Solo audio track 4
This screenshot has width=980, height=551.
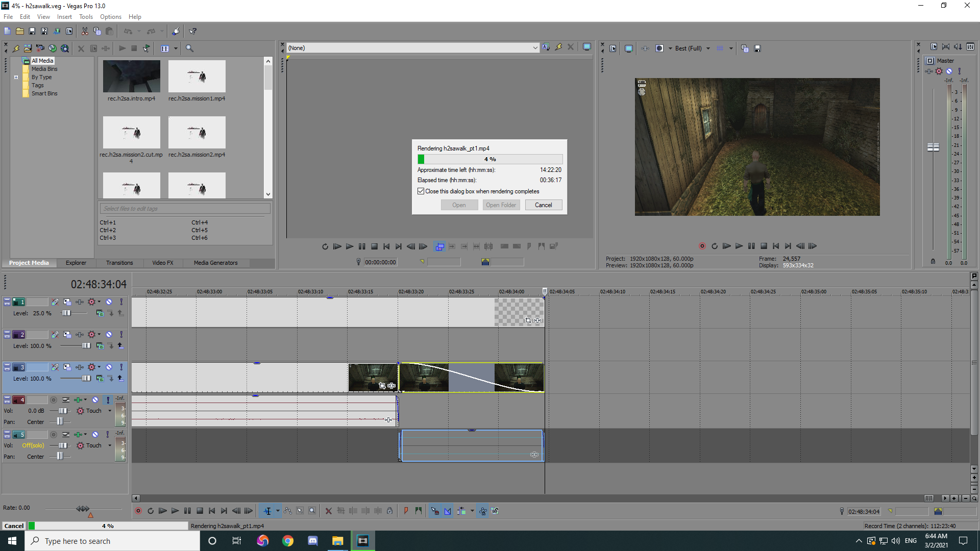pos(108,400)
